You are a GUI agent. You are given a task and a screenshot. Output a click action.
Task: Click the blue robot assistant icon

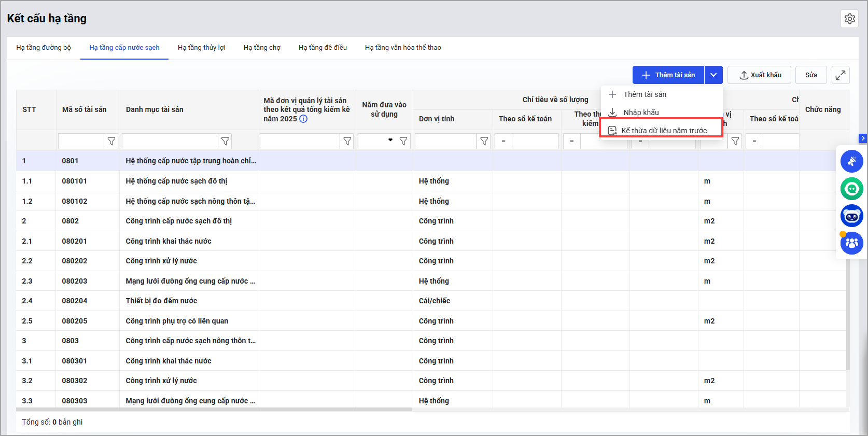pyautogui.click(x=851, y=216)
